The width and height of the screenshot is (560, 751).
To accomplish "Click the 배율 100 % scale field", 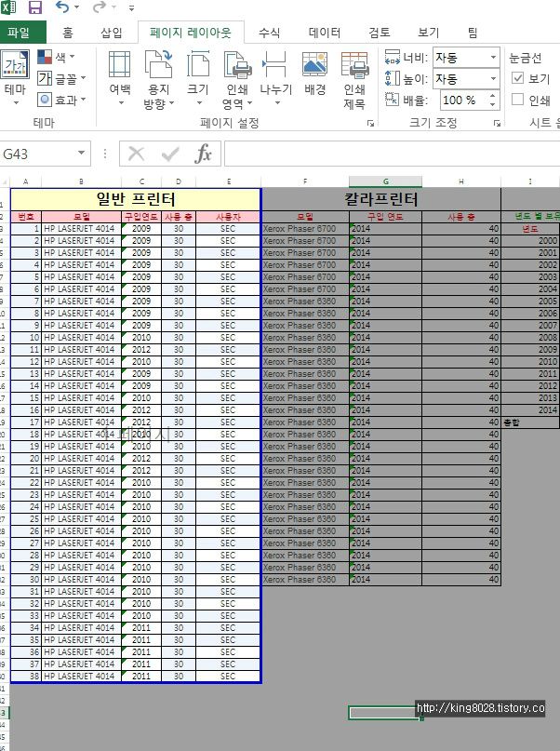I will (x=463, y=101).
